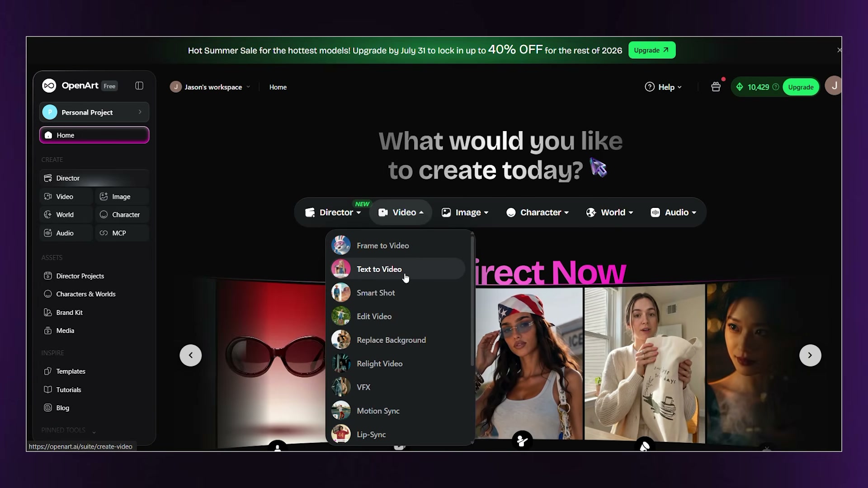Open the American flag bandana woman image
The height and width of the screenshot is (488, 868).
(529, 364)
